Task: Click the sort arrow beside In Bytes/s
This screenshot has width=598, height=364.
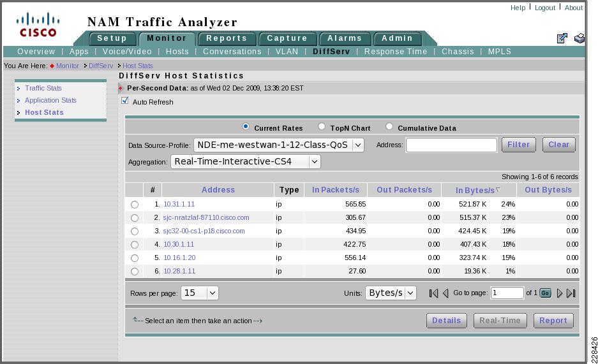Action: 498,189
